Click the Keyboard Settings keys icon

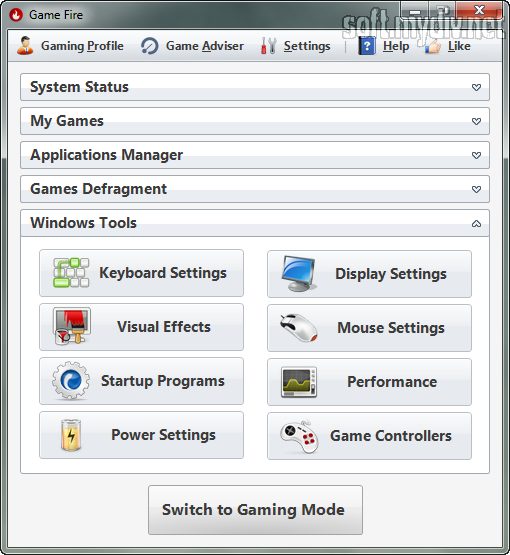[x=71, y=273]
